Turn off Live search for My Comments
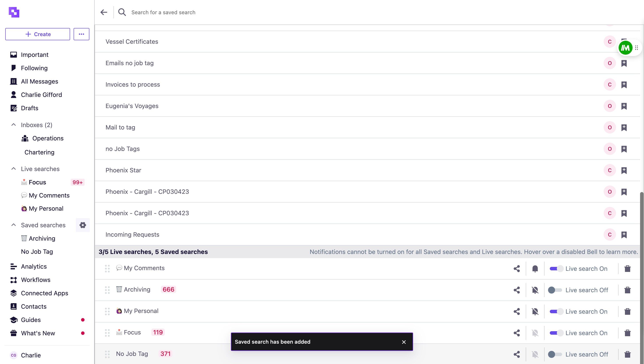The image size is (644, 364). coord(556,268)
